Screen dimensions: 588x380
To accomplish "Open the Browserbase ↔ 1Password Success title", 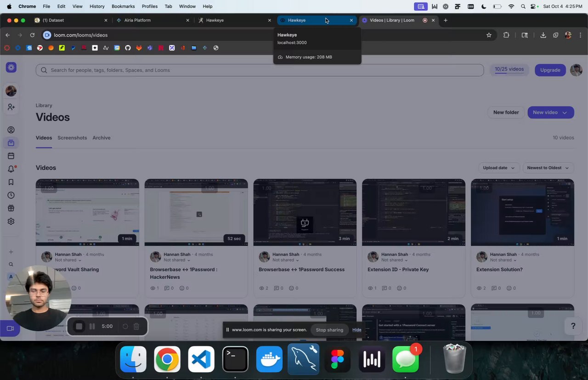I will click(x=301, y=270).
